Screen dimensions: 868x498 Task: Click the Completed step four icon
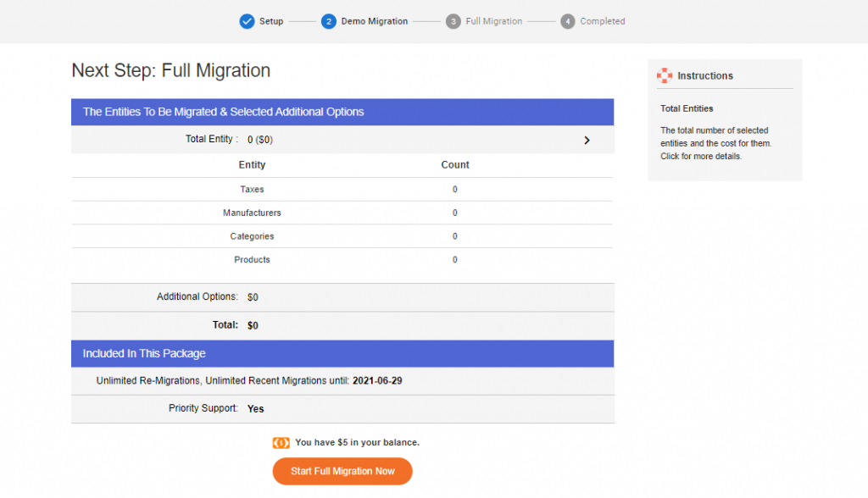click(567, 21)
